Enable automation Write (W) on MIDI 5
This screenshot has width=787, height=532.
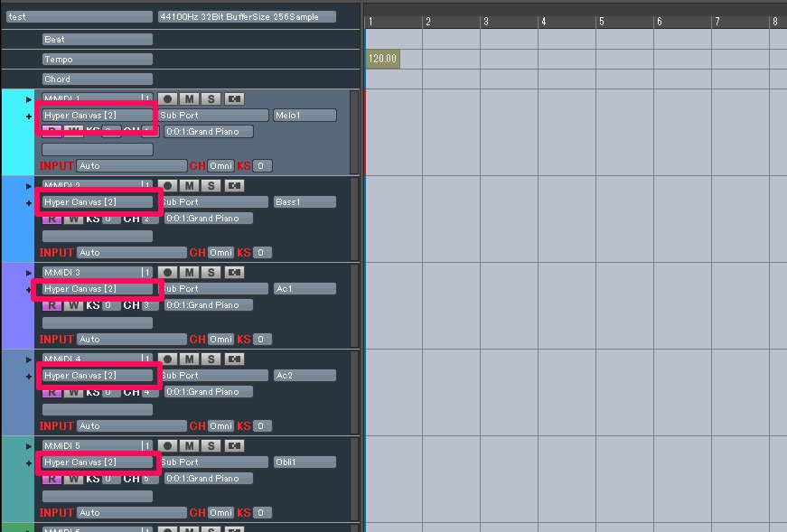pos(73,479)
